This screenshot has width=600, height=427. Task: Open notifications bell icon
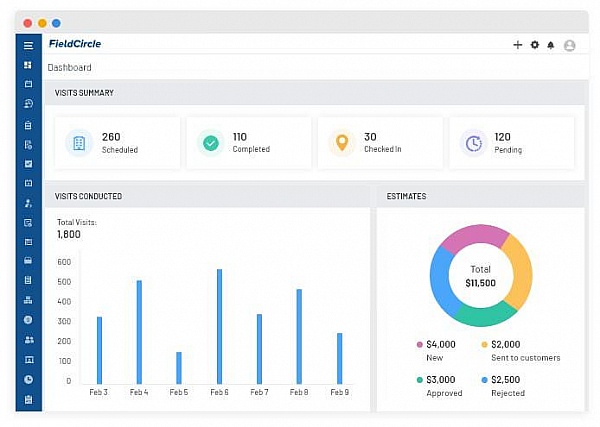pyautogui.click(x=551, y=46)
